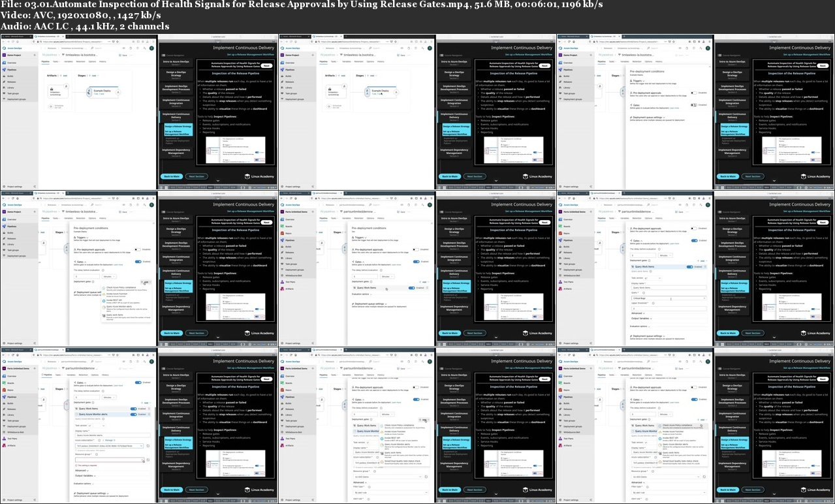Open Variables tab in Demo Project gates-menu frame
Image resolution: width=835 pixels, height=504 pixels.
[x=69, y=218]
